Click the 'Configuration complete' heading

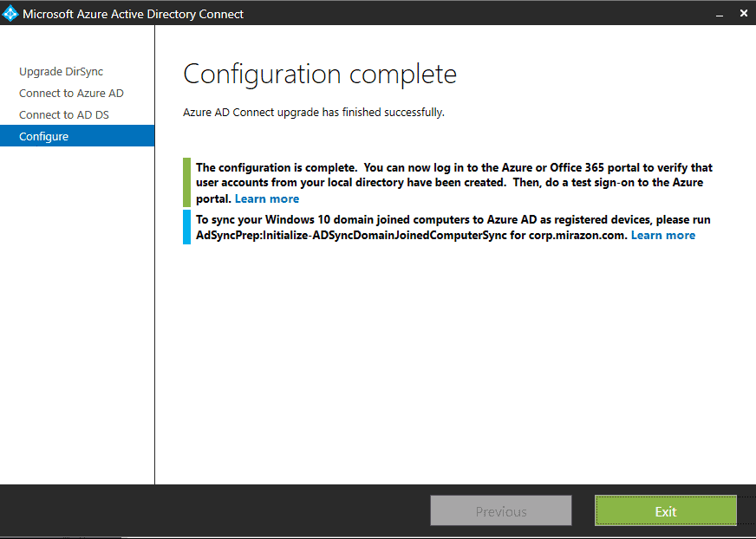(320, 75)
